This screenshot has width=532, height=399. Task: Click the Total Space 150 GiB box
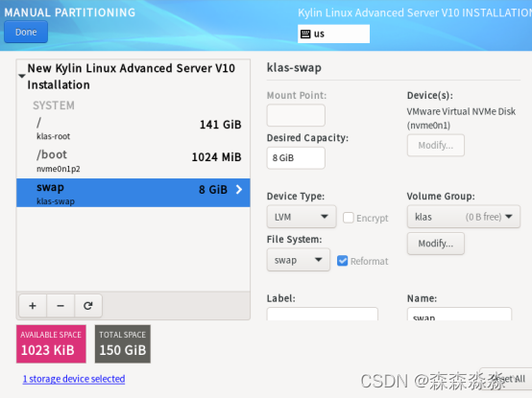click(x=123, y=344)
